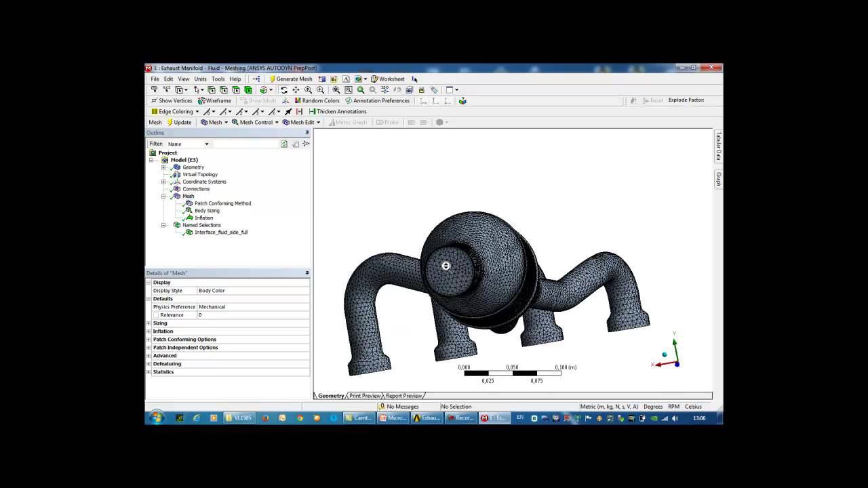This screenshot has height=488, width=868.
Task: Switch to the Print Preview tab
Action: pyautogui.click(x=365, y=396)
